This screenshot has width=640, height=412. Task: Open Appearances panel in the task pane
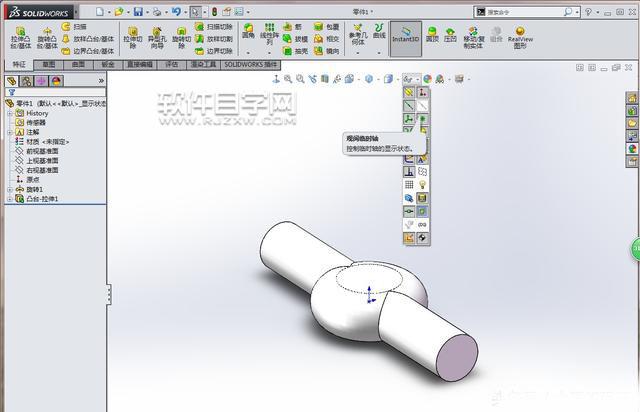coord(632,149)
